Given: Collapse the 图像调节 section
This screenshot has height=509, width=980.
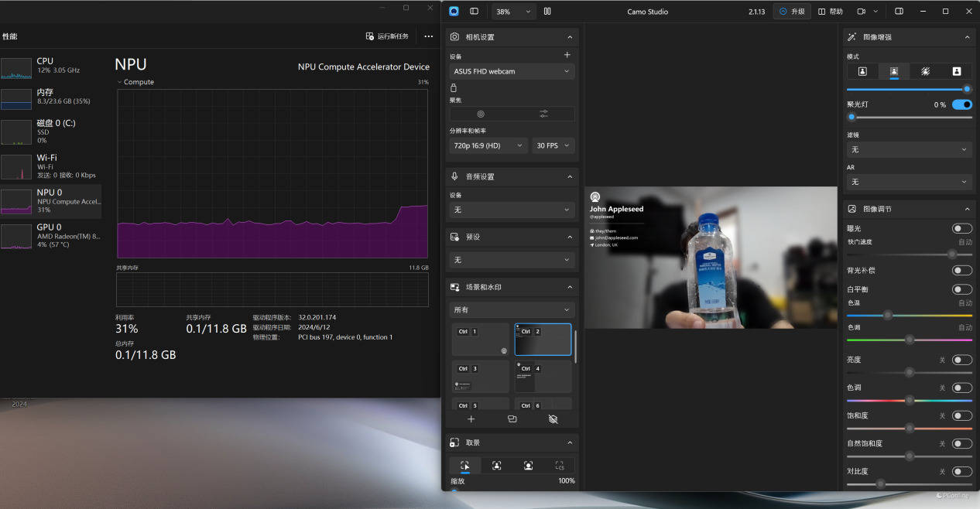Looking at the screenshot, I should pyautogui.click(x=967, y=209).
